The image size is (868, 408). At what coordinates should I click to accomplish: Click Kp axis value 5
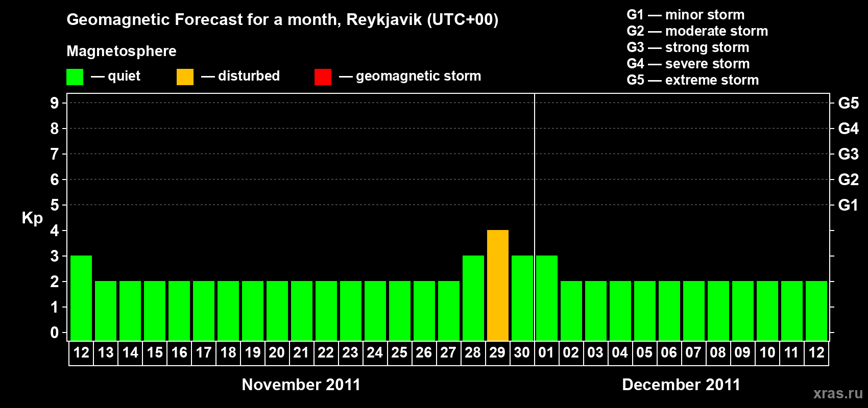pos(54,205)
